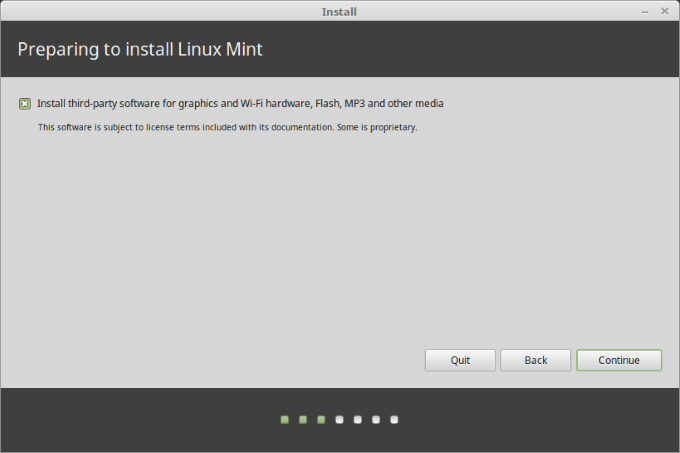Minimize the Install window
The image size is (680, 453).
(645, 12)
